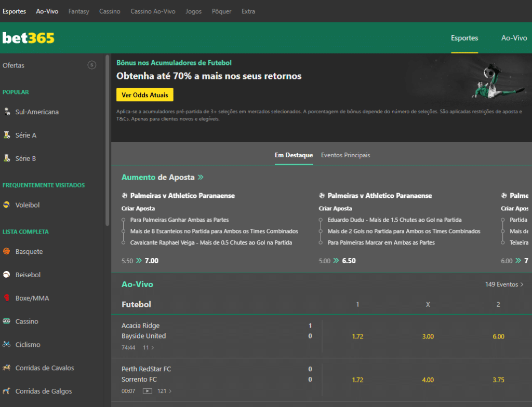Open the Acacia Ridge team name
This screenshot has height=407, width=532.
(x=140, y=325)
